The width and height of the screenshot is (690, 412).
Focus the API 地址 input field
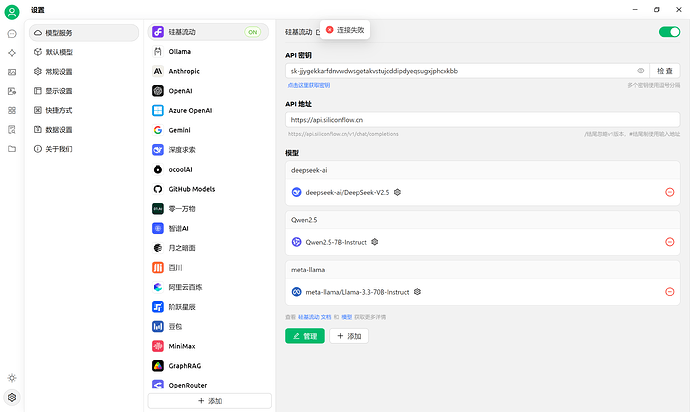click(483, 120)
